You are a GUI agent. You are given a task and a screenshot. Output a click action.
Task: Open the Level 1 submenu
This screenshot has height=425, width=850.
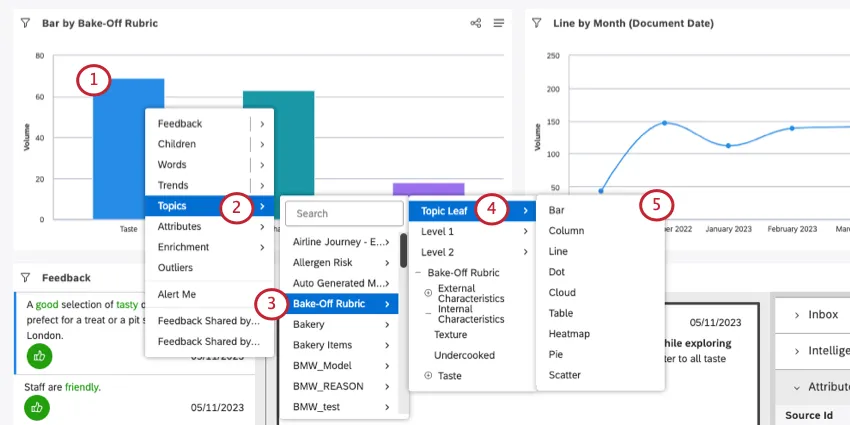[x=468, y=231]
